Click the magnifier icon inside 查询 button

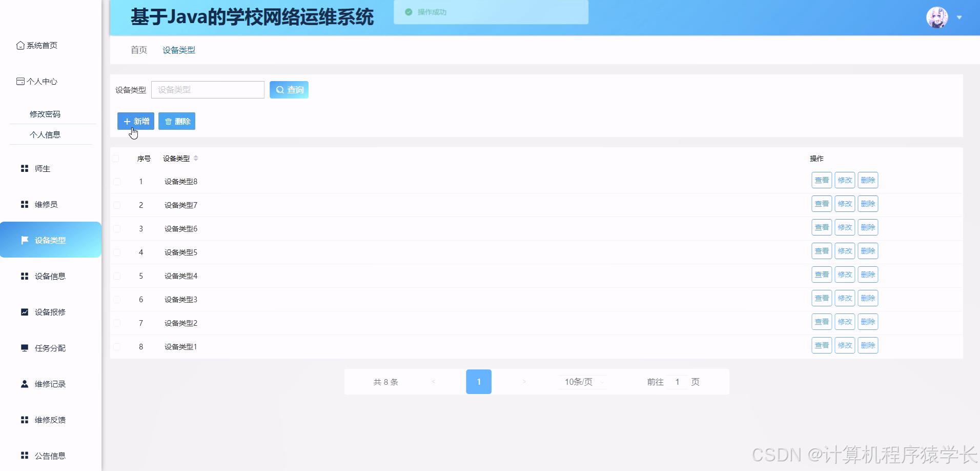coord(279,89)
